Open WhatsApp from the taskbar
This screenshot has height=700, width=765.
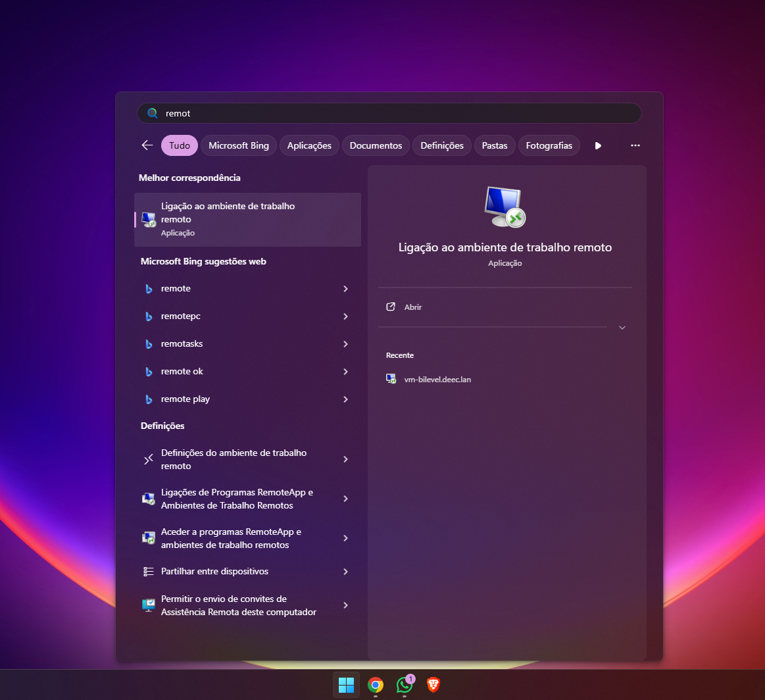(405, 685)
